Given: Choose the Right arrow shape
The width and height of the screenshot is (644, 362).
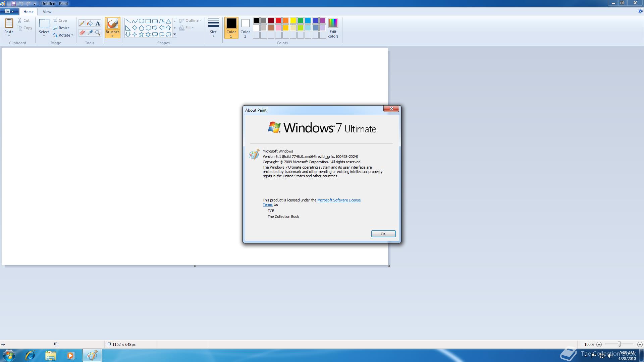Looking at the screenshot, I should click(155, 28).
